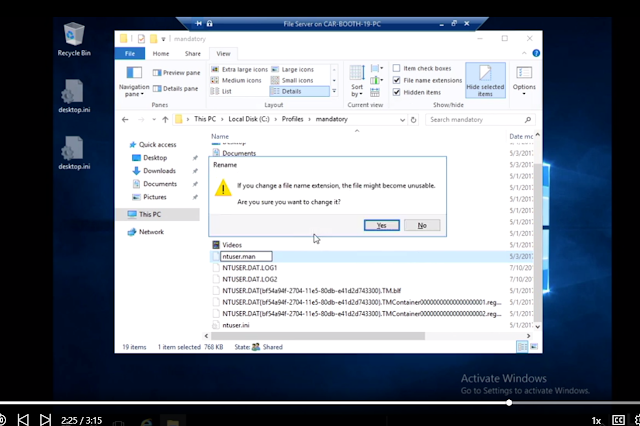This screenshot has height=426, width=640.
Task: Open the Sort by dropdown
Action: click(x=357, y=82)
